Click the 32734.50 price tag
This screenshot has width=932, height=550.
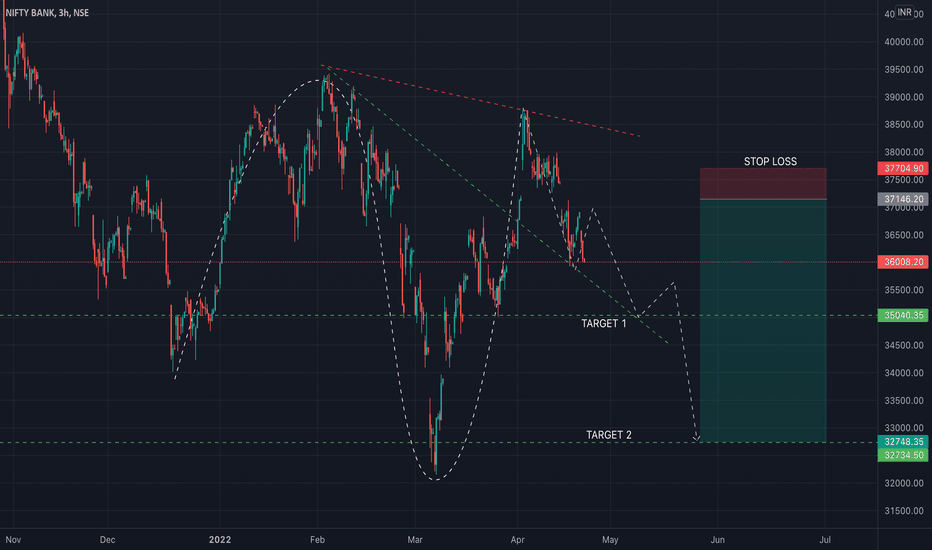[x=903, y=455]
